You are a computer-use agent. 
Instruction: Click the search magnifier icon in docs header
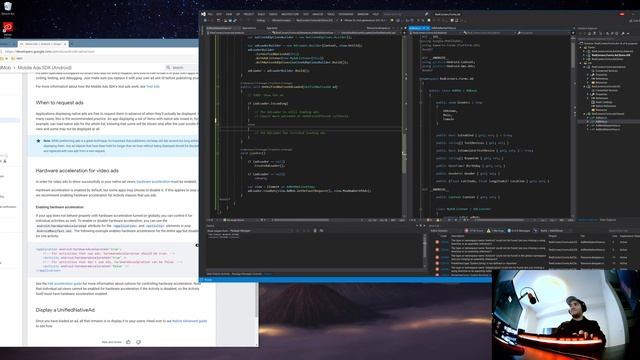coord(168,67)
